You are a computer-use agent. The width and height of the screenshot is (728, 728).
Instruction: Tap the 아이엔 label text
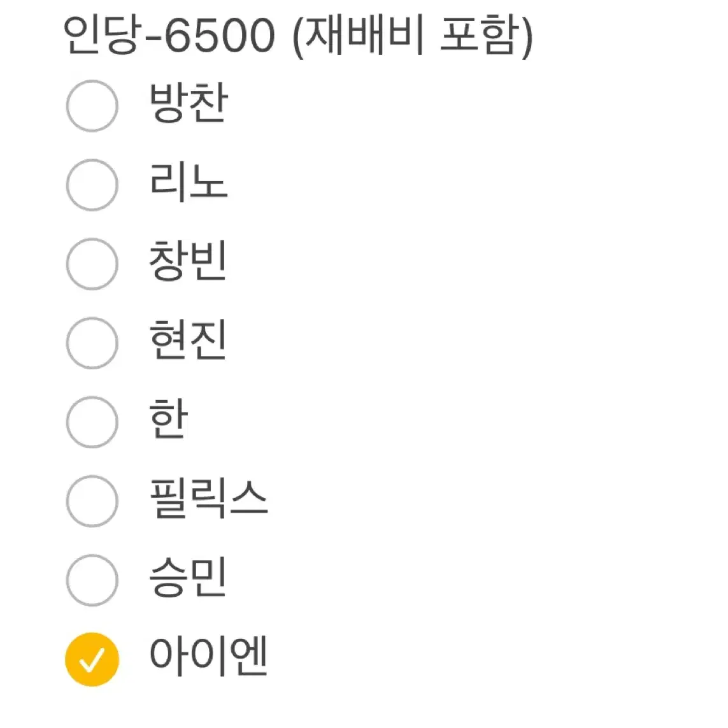(208, 657)
